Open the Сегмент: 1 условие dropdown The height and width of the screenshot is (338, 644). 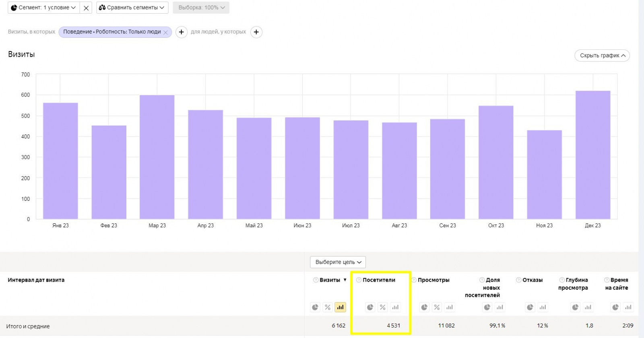[43, 8]
